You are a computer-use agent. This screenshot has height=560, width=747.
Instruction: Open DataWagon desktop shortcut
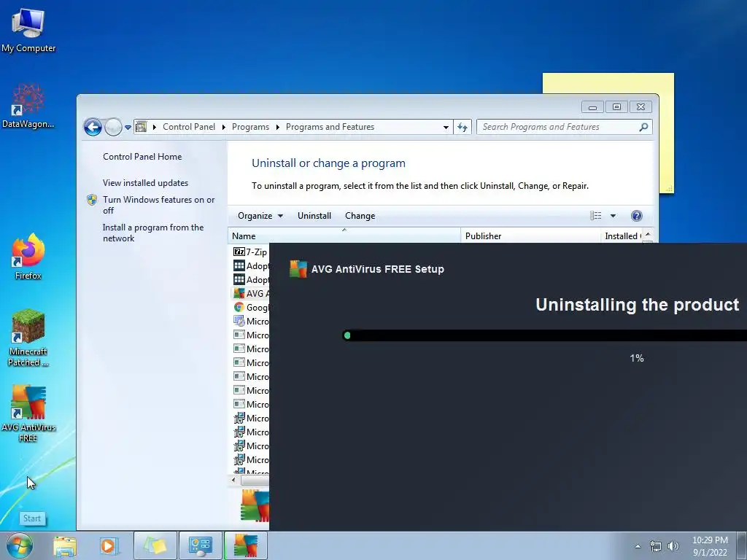tap(28, 106)
